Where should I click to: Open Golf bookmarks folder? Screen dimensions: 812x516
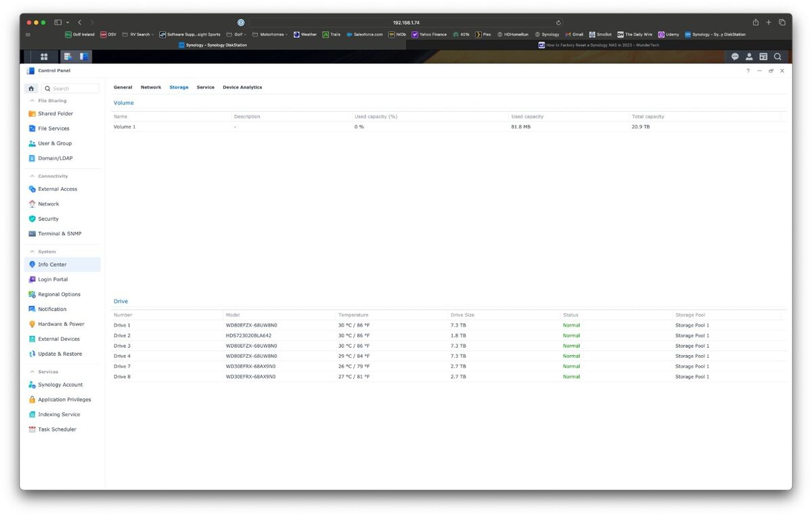(x=237, y=34)
